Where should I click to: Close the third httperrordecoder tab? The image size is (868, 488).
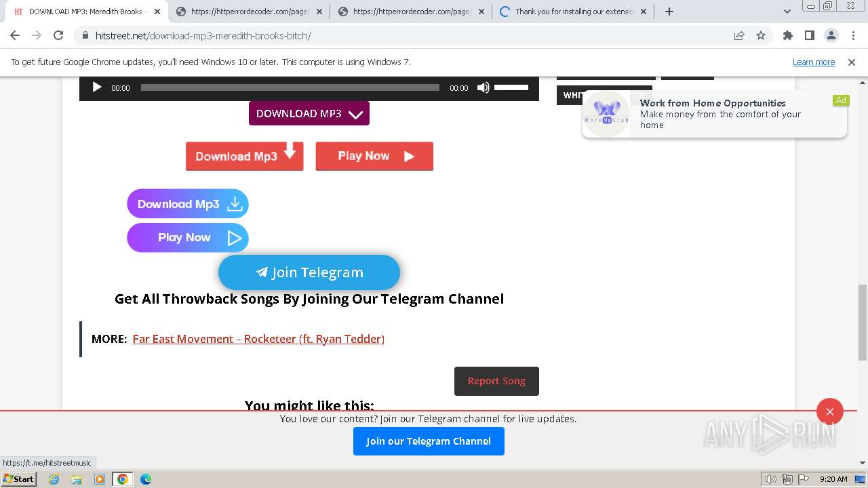(x=481, y=12)
